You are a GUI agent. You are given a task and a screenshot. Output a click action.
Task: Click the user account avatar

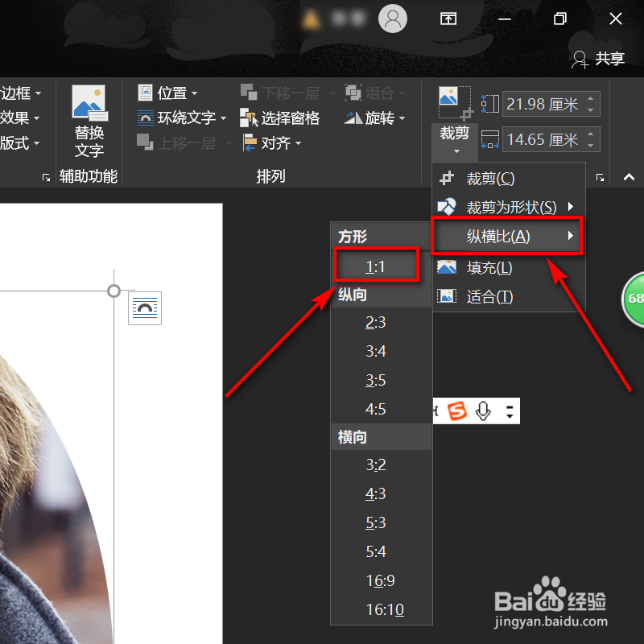click(x=393, y=19)
